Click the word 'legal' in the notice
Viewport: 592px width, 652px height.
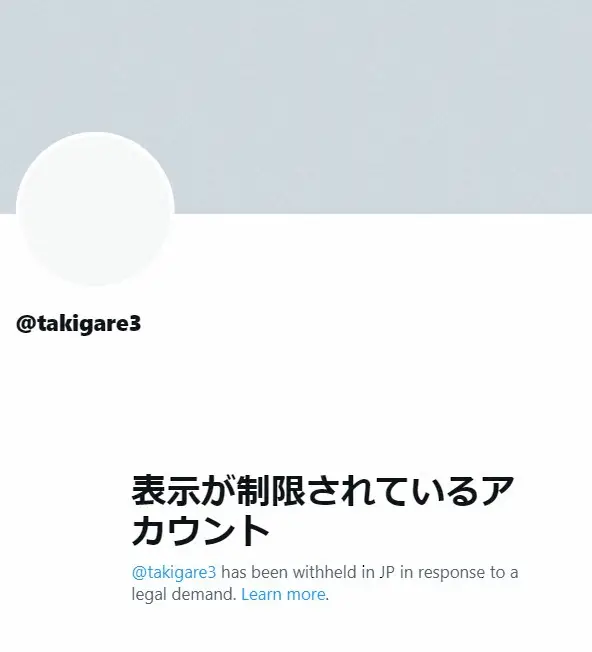click(x=149, y=594)
